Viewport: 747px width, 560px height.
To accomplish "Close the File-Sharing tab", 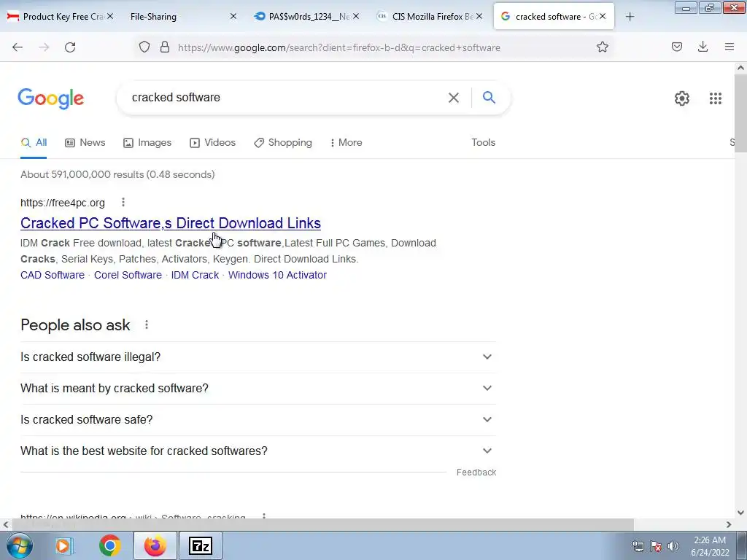I will pyautogui.click(x=233, y=17).
